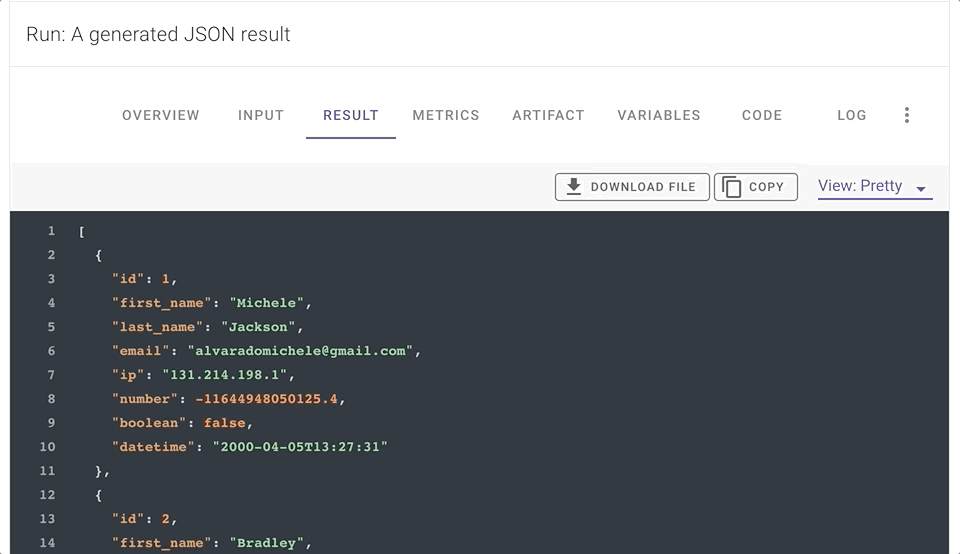Viewport: 960px width, 554px height.
Task: Open the Variables tab
Action: point(659,115)
